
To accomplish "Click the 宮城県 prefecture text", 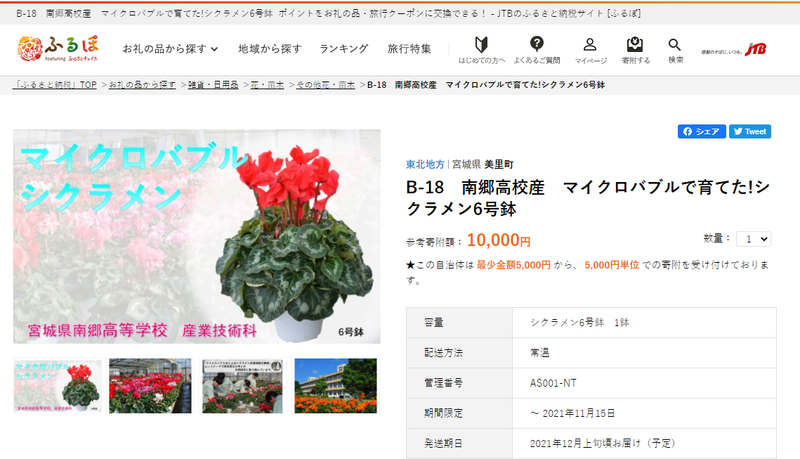I will pos(466,164).
